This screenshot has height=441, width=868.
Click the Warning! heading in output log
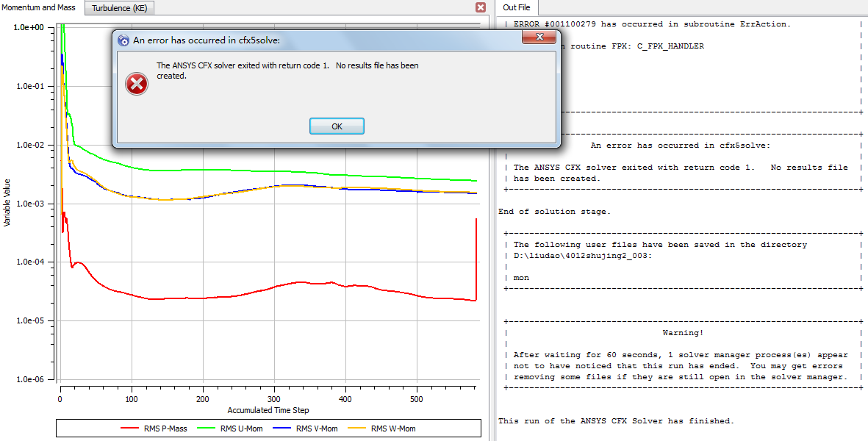[683, 333]
